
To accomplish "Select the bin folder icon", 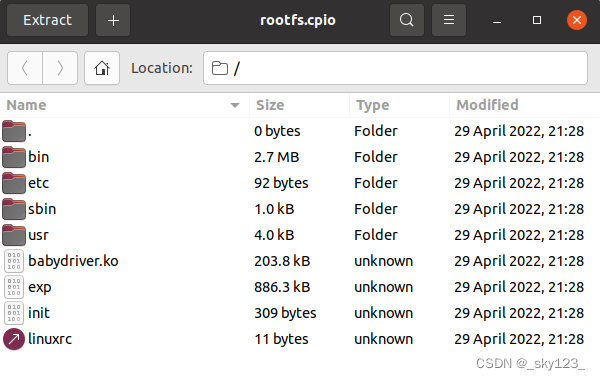I will click(14, 157).
